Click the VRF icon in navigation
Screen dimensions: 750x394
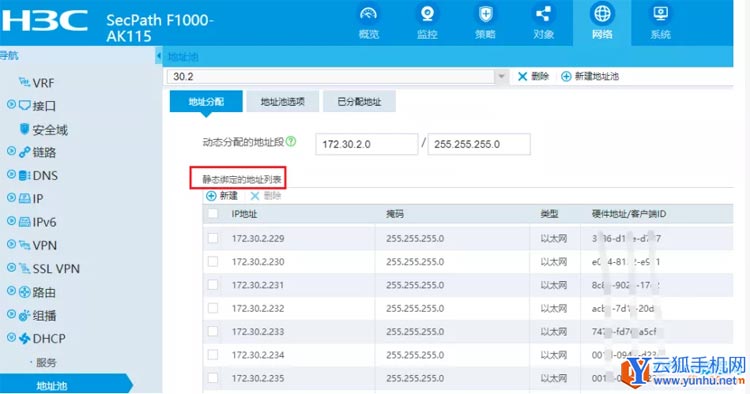point(24,82)
